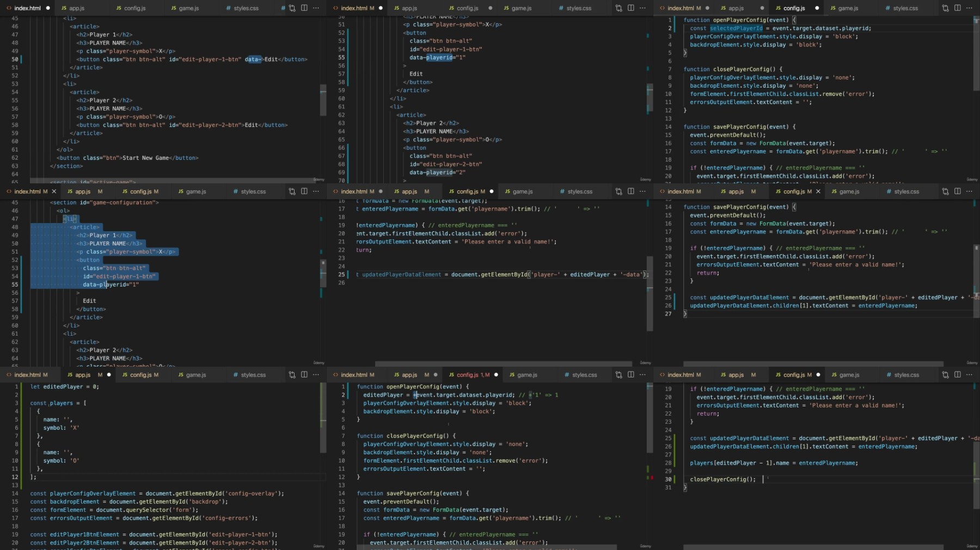
Task: Switch to game.js tab in 'Start New Game' pane
Action: pos(188,8)
